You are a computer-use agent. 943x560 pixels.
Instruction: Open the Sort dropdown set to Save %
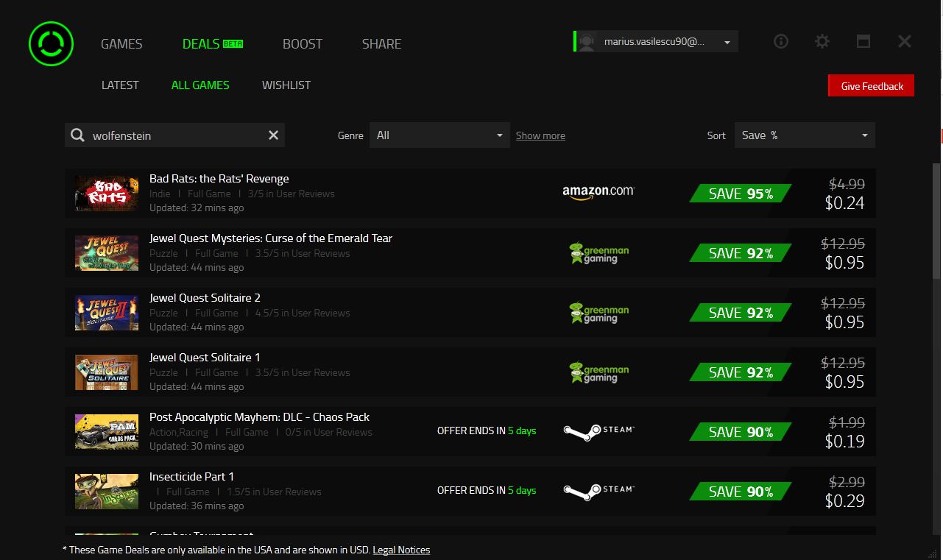click(x=805, y=135)
